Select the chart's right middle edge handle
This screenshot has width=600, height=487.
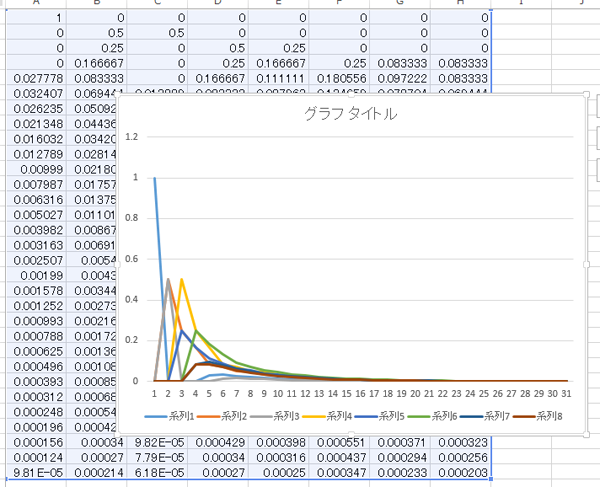(x=586, y=264)
